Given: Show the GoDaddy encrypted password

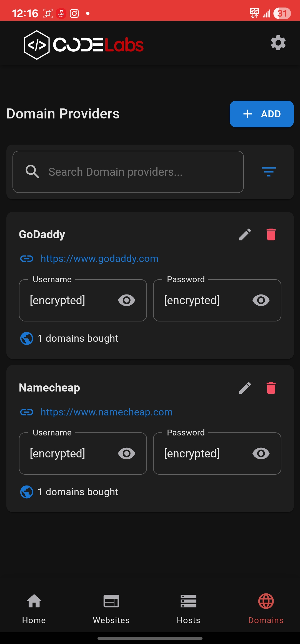Looking at the screenshot, I should point(260,300).
